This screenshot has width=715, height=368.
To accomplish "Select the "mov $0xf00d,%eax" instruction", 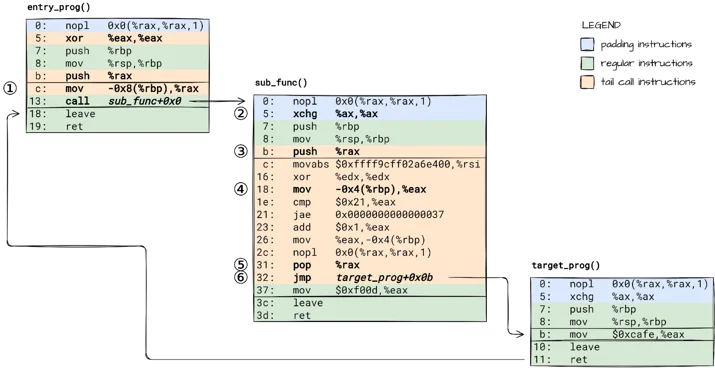I will pyautogui.click(x=370, y=290).
